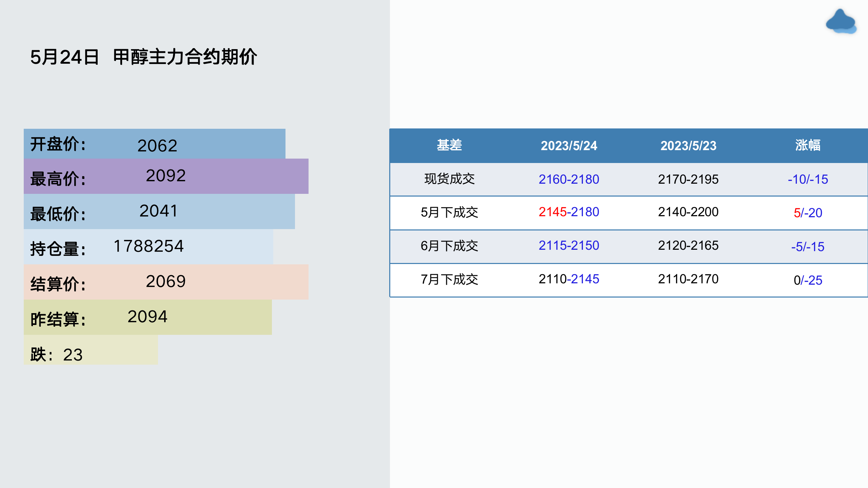This screenshot has height=488, width=868.
Task: Click the 结算价 label
Action: [x=58, y=284]
